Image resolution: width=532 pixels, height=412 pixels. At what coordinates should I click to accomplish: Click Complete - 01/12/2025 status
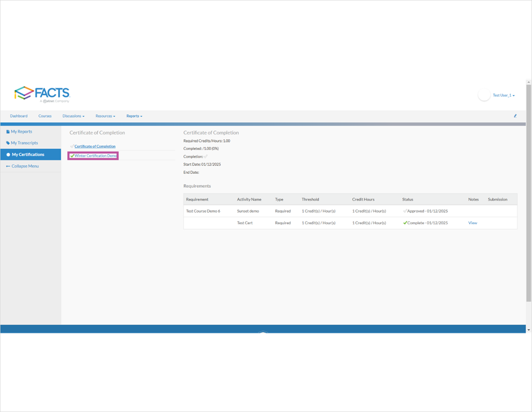[x=428, y=223]
